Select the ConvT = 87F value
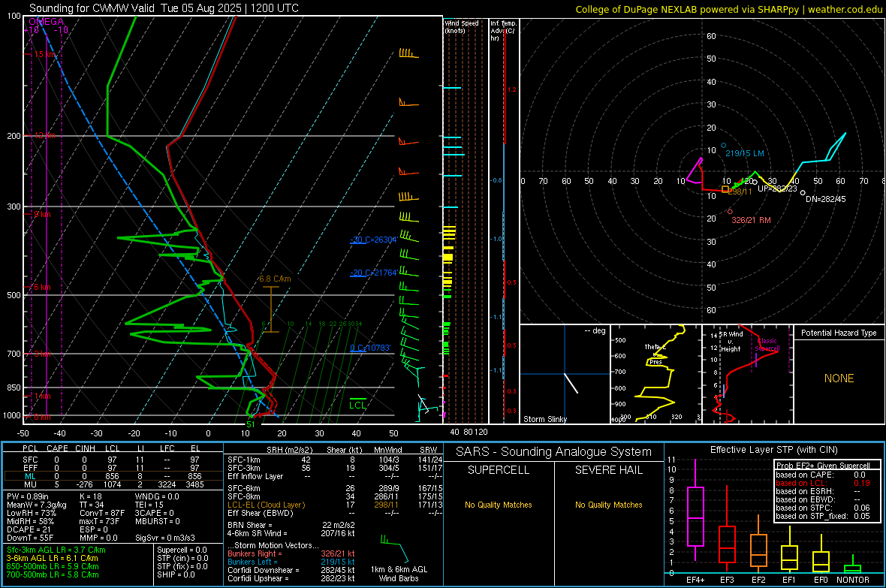 click(102, 513)
